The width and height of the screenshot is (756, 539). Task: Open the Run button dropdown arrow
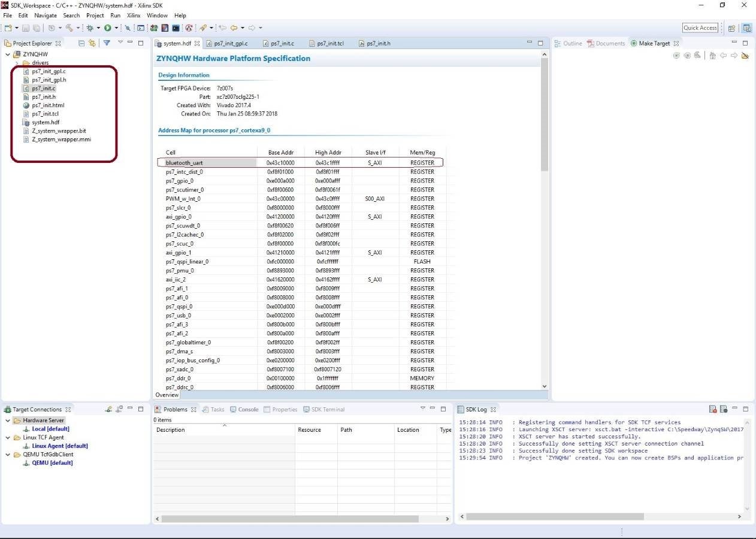coord(116,28)
